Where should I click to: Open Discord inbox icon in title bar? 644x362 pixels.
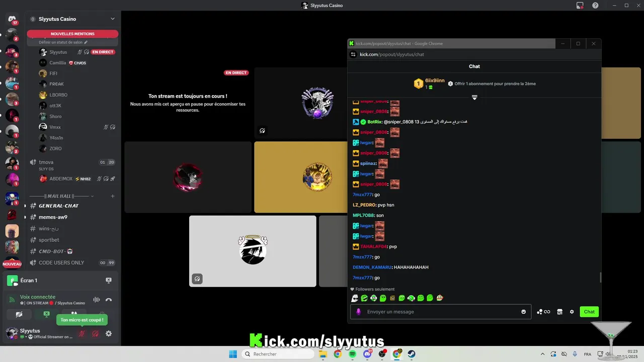click(x=580, y=6)
